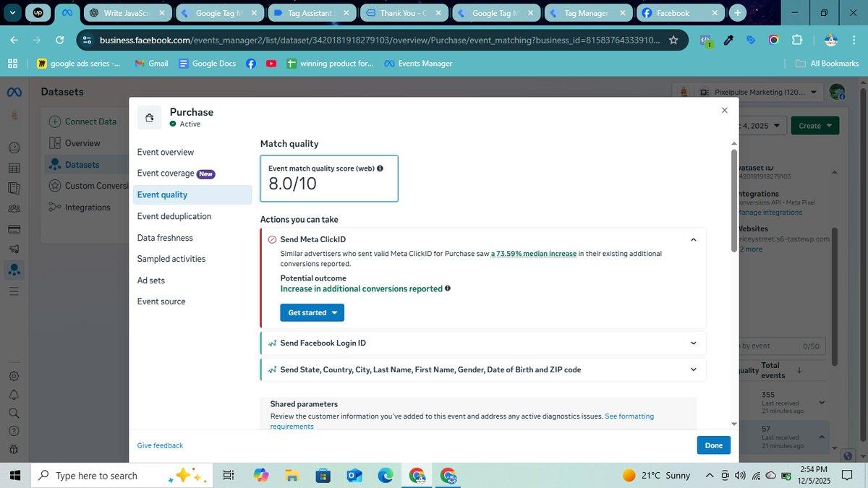Select the Event quality tab
The width and height of the screenshot is (868, 488).
click(192, 194)
